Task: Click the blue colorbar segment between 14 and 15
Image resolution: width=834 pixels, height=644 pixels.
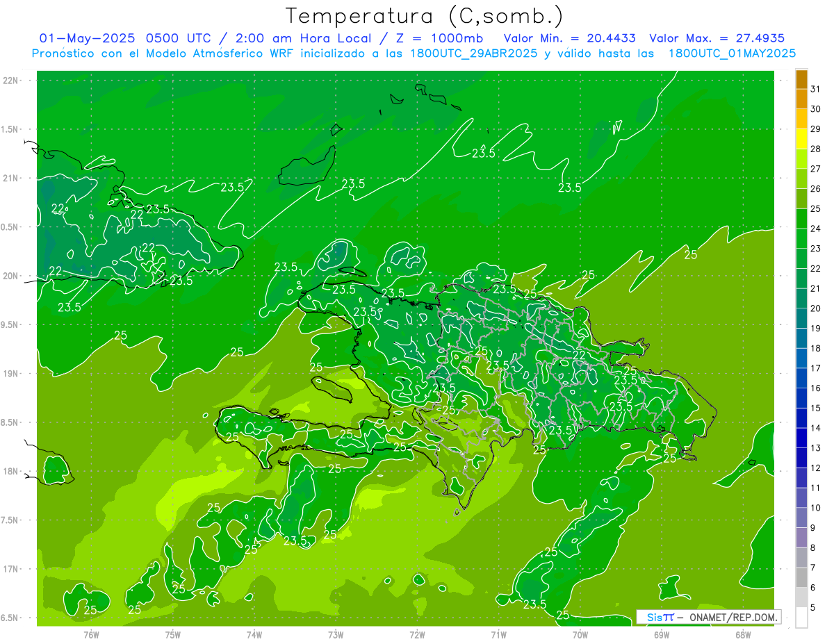Action: click(x=801, y=418)
